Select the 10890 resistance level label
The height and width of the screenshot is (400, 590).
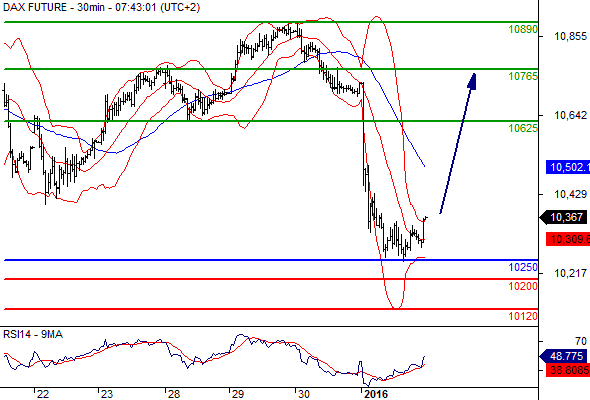pyautogui.click(x=523, y=29)
